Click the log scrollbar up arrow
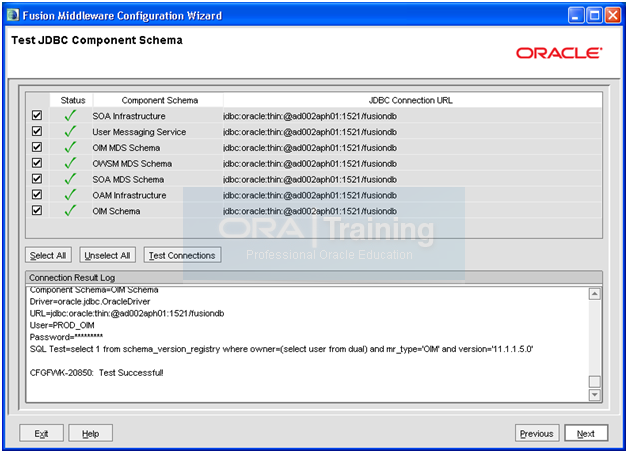This screenshot has height=453, width=628. click(x=595, y=294)
